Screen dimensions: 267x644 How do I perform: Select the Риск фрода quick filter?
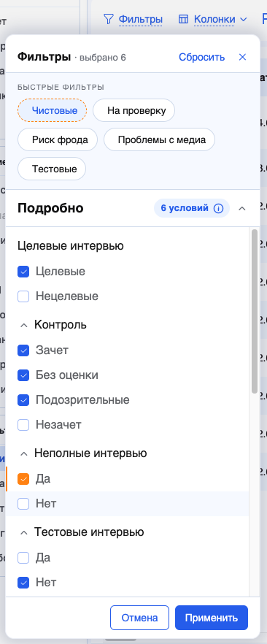pyautogui.click(x=58, y=139)
